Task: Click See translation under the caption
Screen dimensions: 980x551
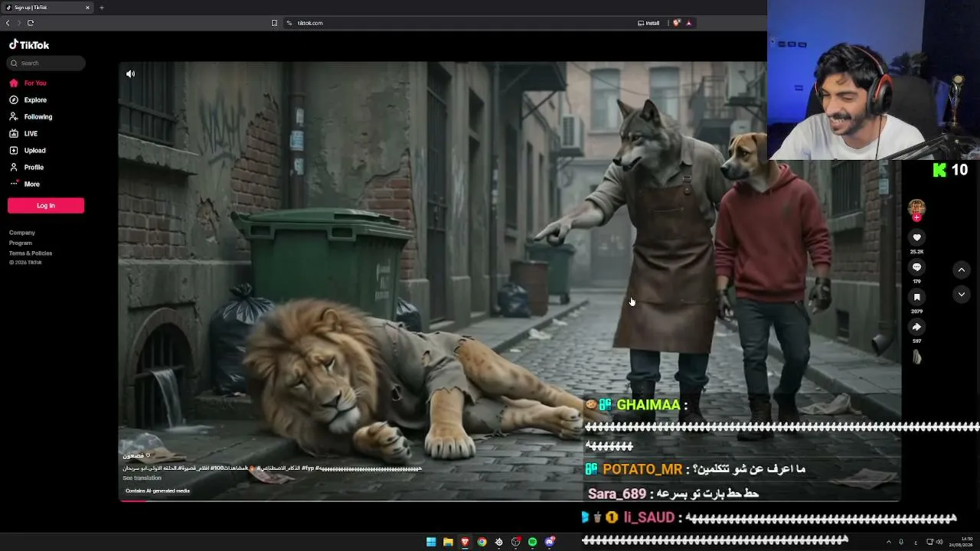Action: coord(142,478)
